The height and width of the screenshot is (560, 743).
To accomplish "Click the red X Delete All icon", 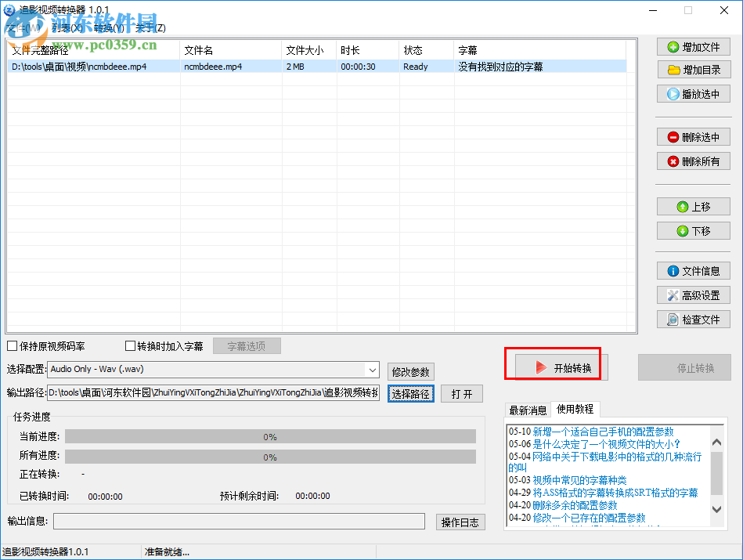I will point(673,161).
